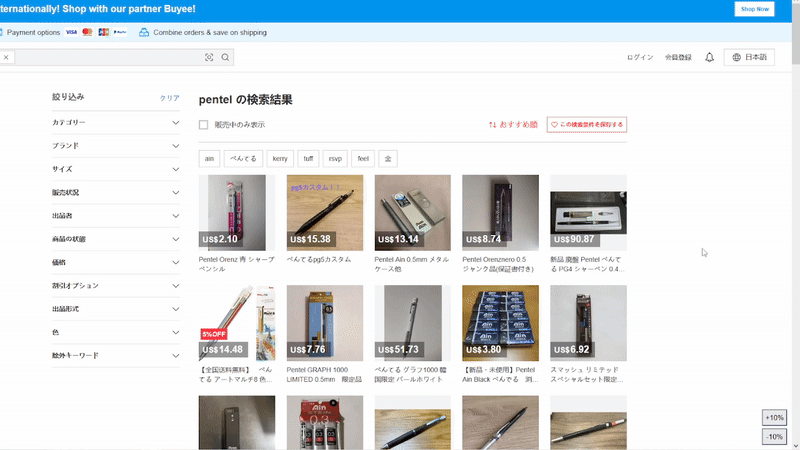Select the 'tuff' keyword chip

308,159
